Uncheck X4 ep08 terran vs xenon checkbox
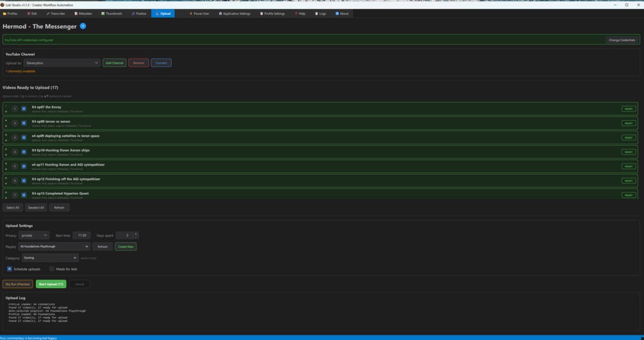This screenshot has height=340, width=644. [24, 123]
